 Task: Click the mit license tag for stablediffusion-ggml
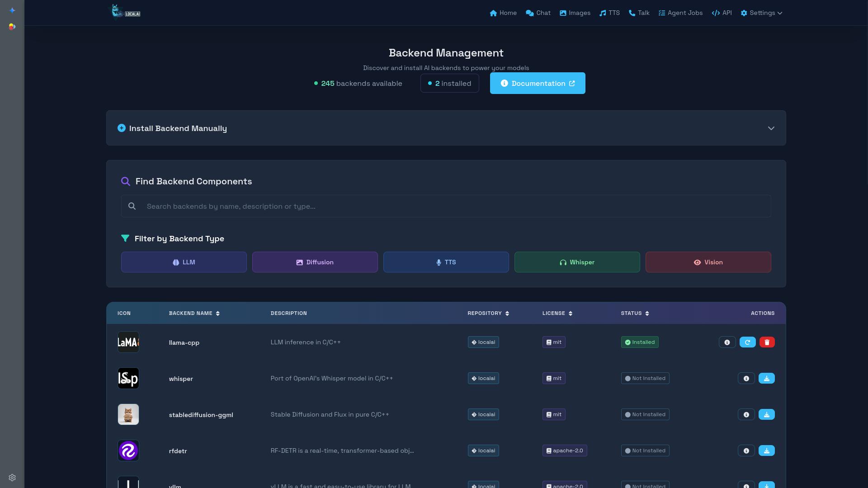(554, 414)
